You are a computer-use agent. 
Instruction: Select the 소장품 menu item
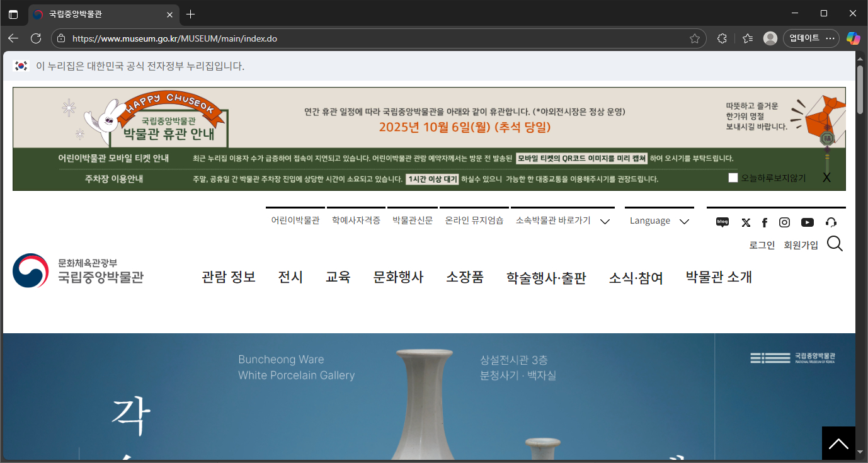pos(465,277)
